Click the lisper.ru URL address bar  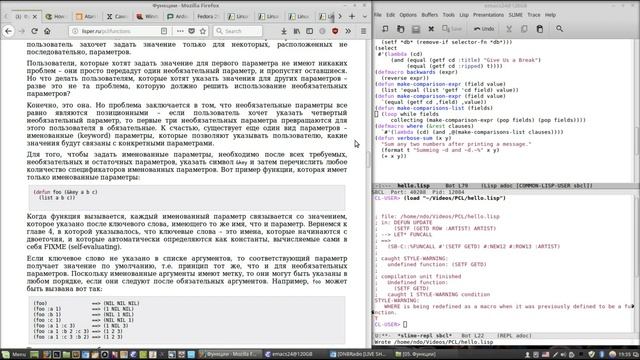coord(118,31)
